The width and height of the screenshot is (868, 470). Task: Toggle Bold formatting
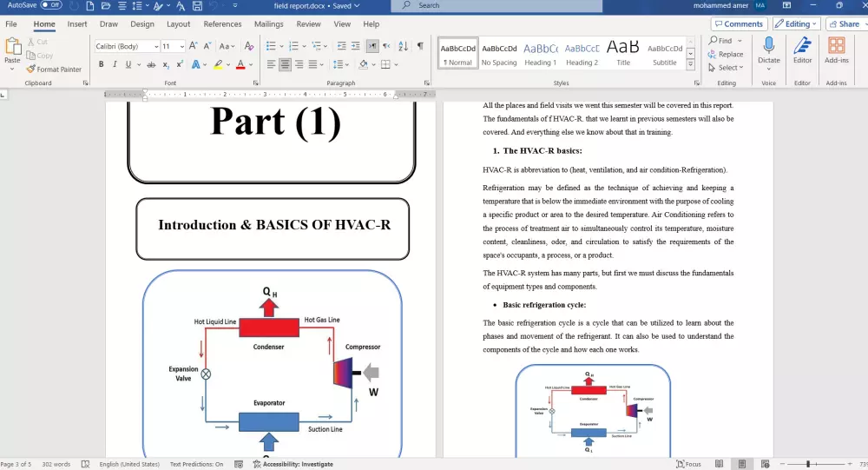pos(102,65)
